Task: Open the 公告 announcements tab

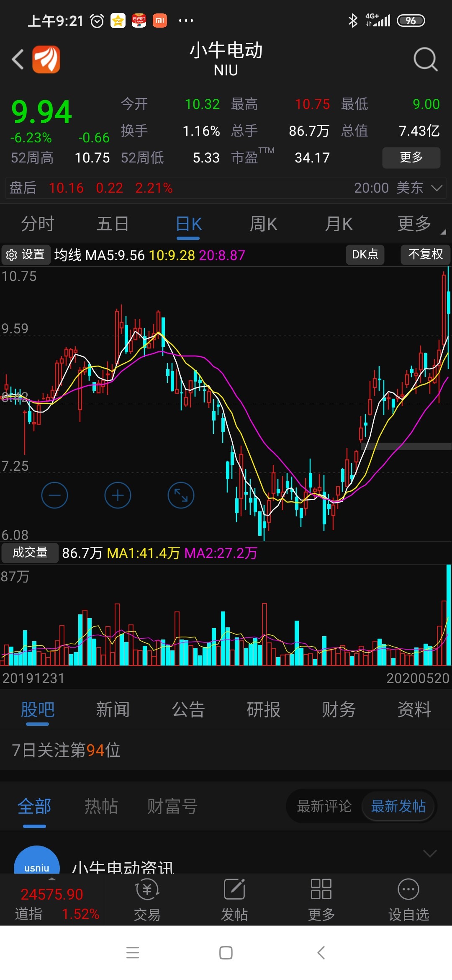Action: [188, 709]
